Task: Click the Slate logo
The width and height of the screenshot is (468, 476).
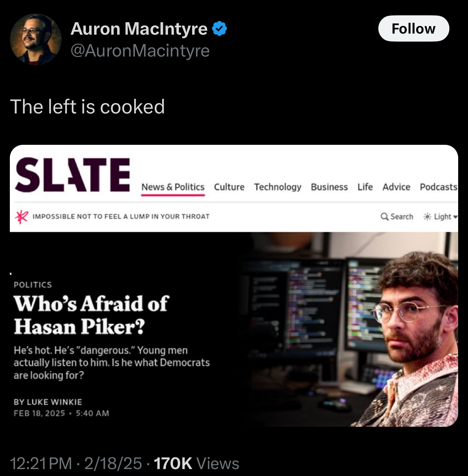Action: click(73, 175)
